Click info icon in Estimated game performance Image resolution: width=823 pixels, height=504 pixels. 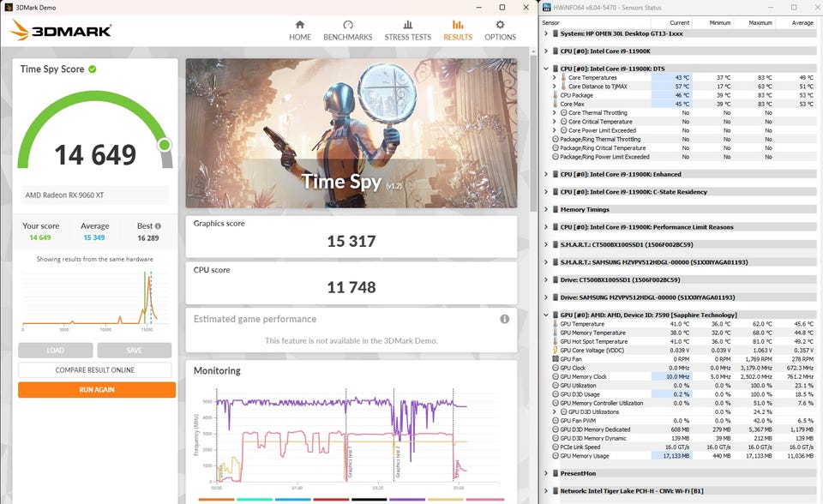click(504, 319)
